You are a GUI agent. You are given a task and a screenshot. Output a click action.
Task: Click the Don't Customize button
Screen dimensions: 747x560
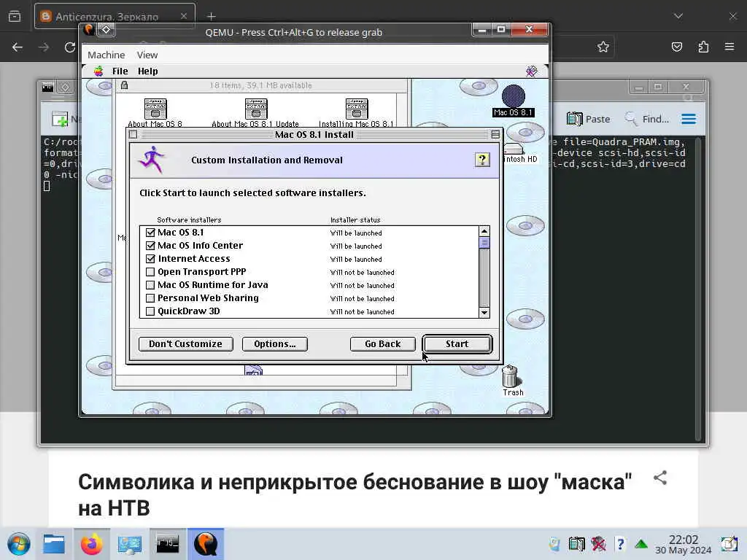point(185,344)
